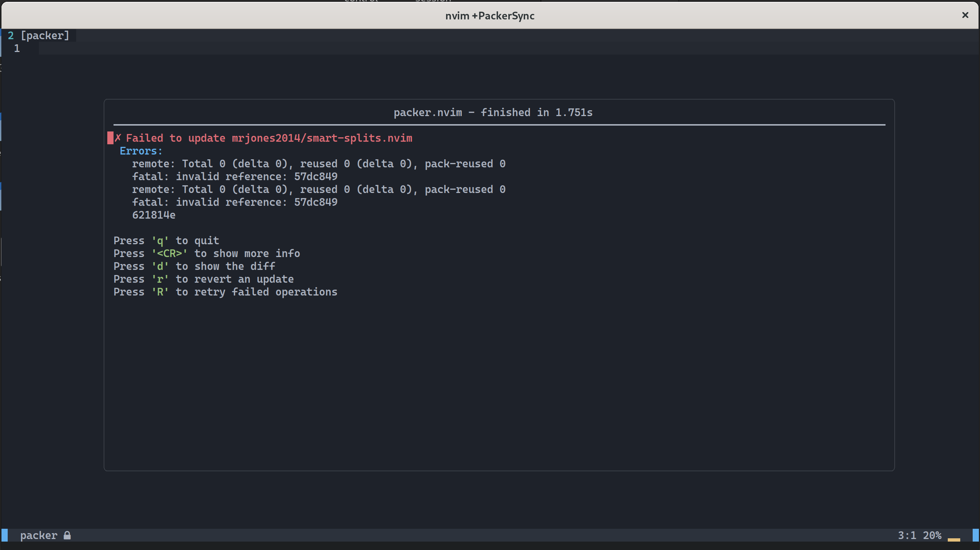The height and width of the screenshot is (550, 980).
Task: Click the 20% scroll percentage indicator
Action: point(933,535)
